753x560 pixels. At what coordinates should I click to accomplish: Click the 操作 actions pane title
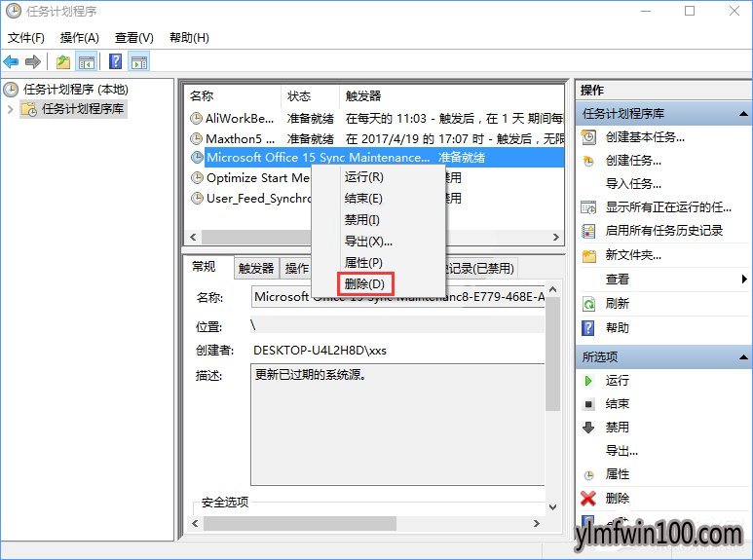(592, 90)
